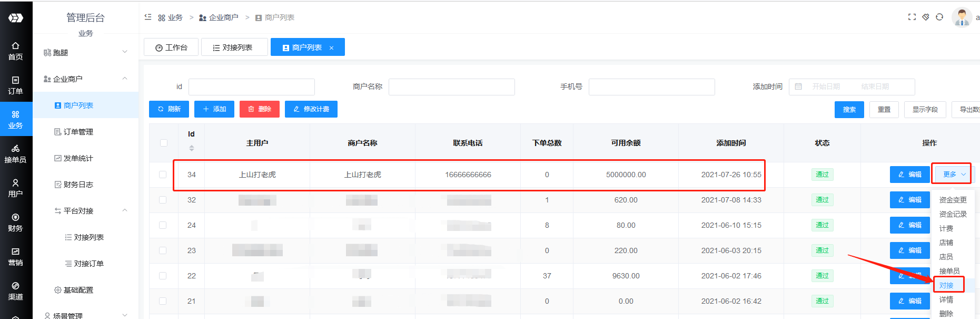Go to 首页 in left sidebar
The width and height of the screenshot is (980, 319).
[16, 51]
